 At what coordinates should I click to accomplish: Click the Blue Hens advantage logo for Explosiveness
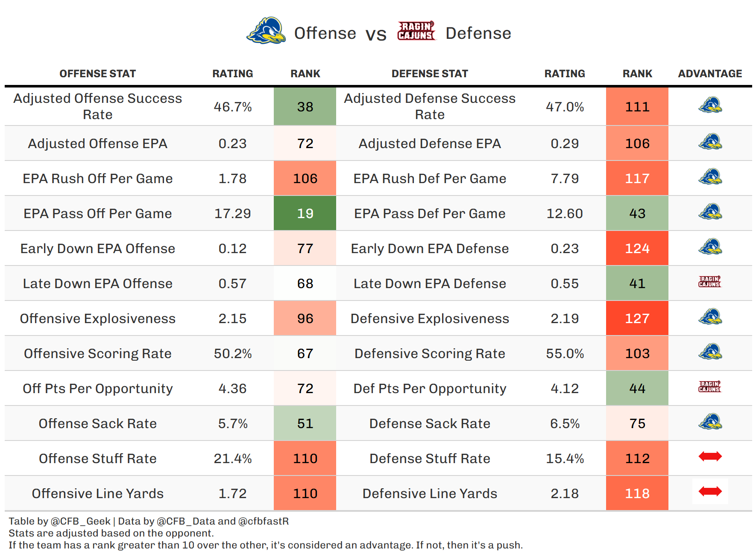pyautogui.click(x=710, y=317)
